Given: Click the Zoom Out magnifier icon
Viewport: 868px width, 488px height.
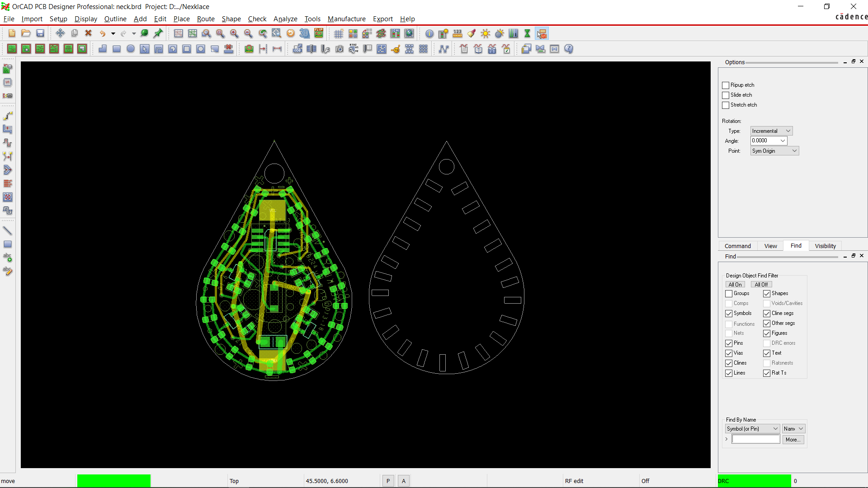Looking at the screenshot, I should (x=248, y=33).
